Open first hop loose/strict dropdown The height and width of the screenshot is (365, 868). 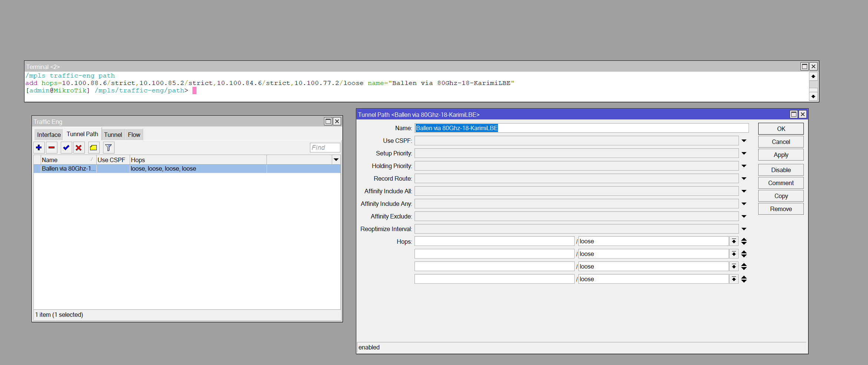[734, 241]
